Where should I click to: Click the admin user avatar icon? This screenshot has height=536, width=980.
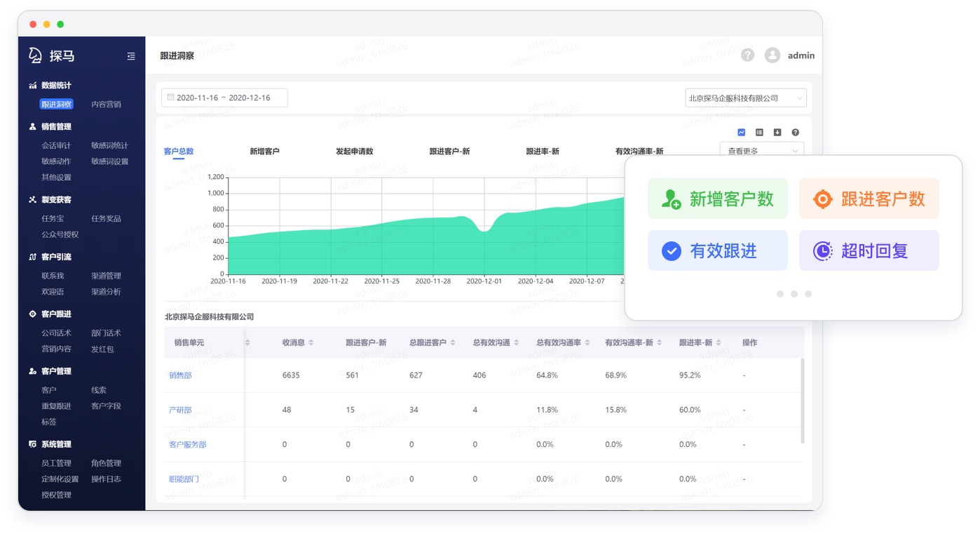[773, 55]
